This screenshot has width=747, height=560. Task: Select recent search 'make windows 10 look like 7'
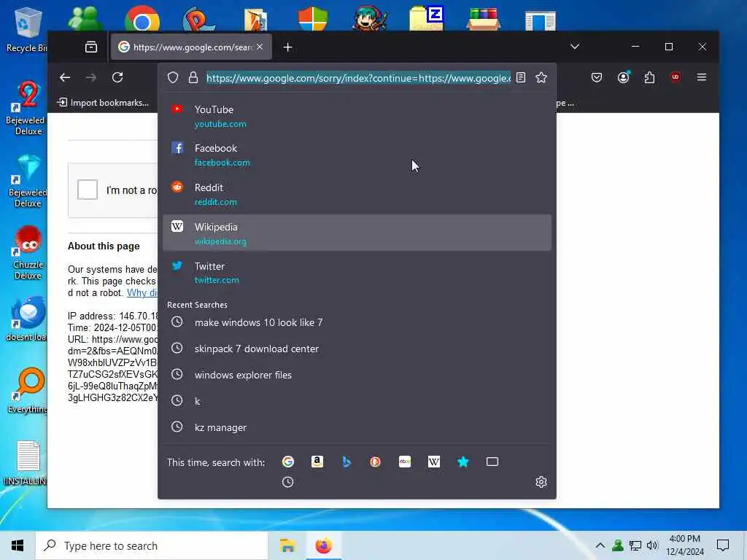point(357,322)
